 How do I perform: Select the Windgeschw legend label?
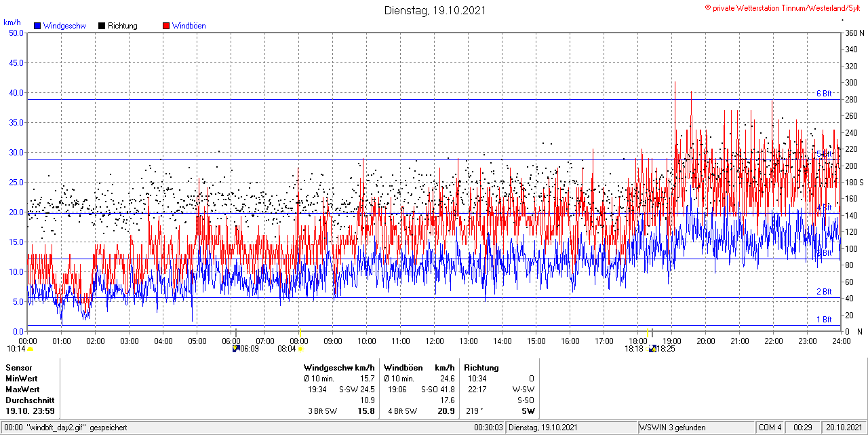tap(64, 26)
